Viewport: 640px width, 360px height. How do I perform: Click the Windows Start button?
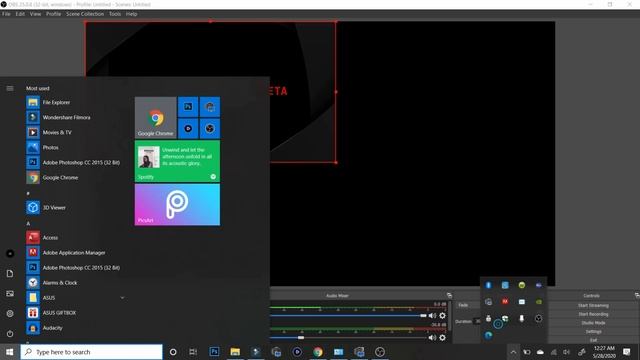pyautogui.click(x=10, y=352)
